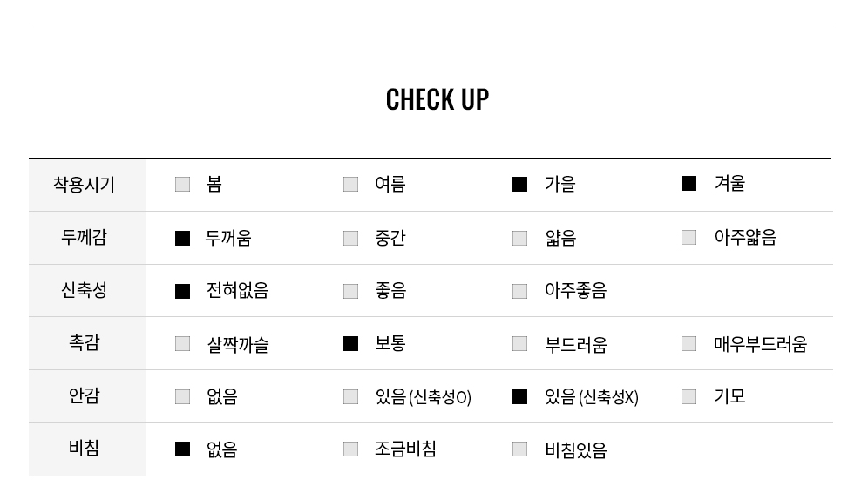Check the 매우부드러움 checkbox
This screenshot has height=500, width=868.
point(688,343)
